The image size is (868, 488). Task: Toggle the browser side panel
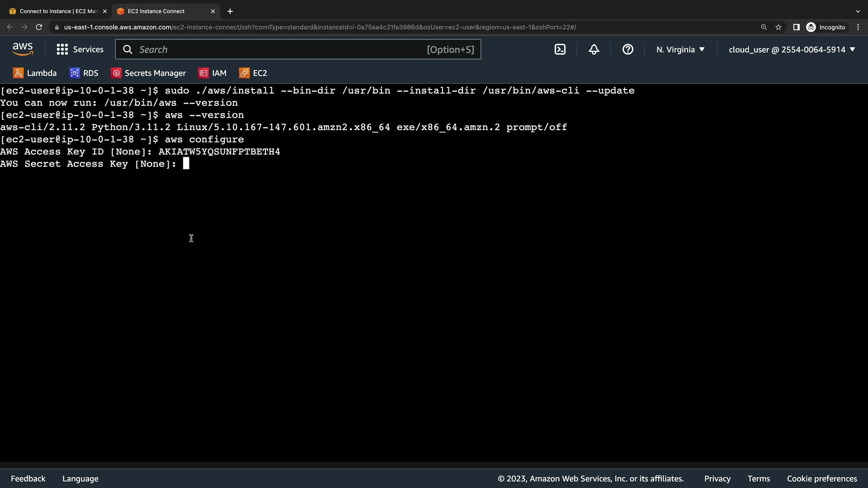tap(796, 27)
